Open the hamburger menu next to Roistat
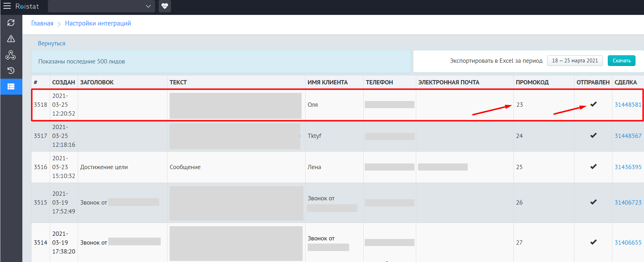Image resolution: width=644 pixels, height=262 pixels. tap(7, 6)
